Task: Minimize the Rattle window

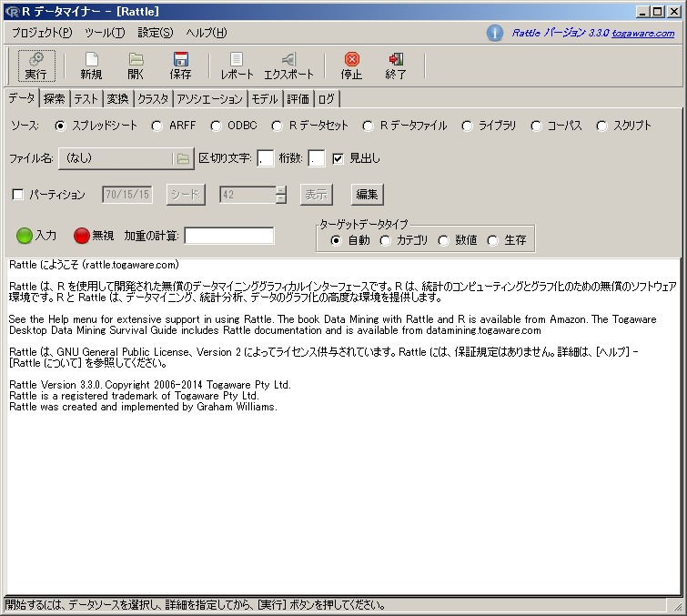Action: coord(642,12)
